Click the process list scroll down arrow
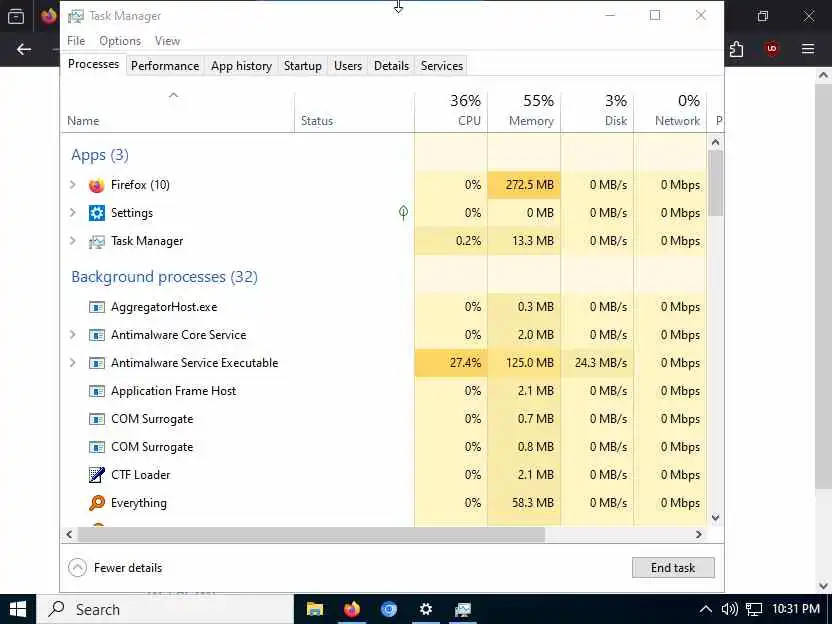The image size is (832, 624). click(715, 517)
